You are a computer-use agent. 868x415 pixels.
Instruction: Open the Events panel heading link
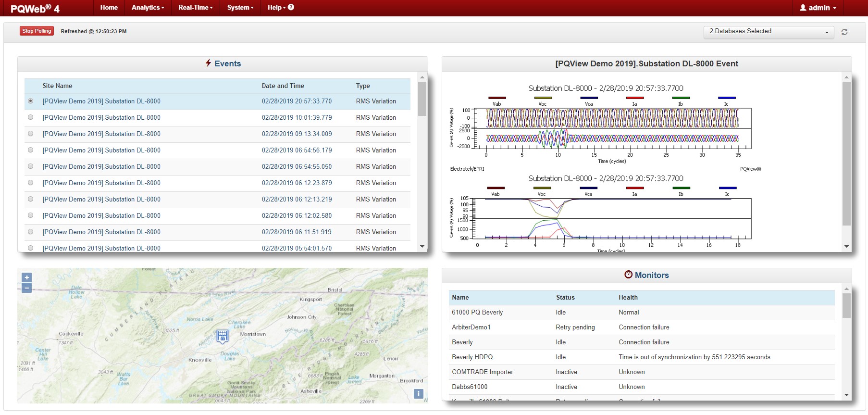227,63
